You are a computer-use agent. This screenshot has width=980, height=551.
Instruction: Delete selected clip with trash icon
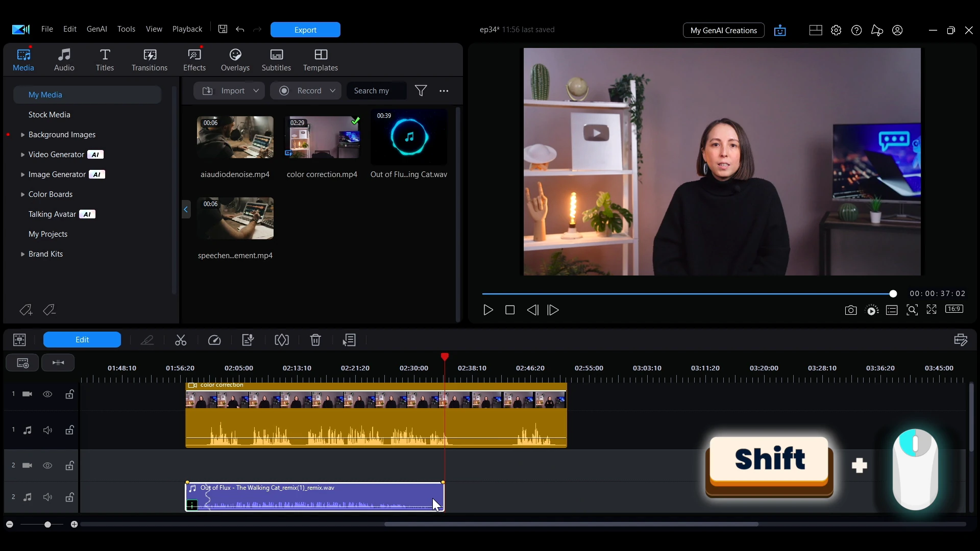(x=315, y=340)
